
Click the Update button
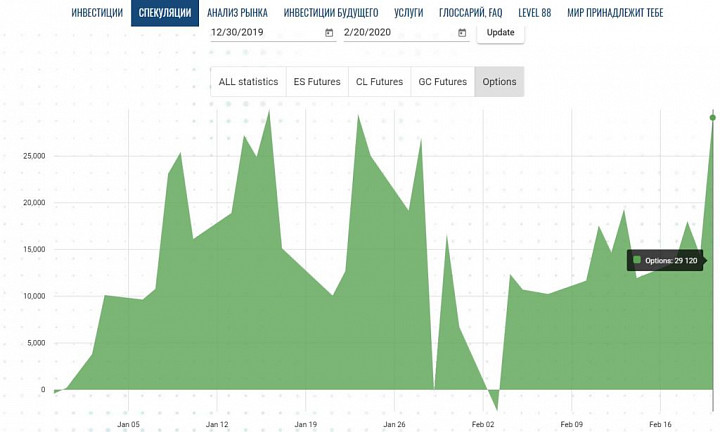pos(501,33)
